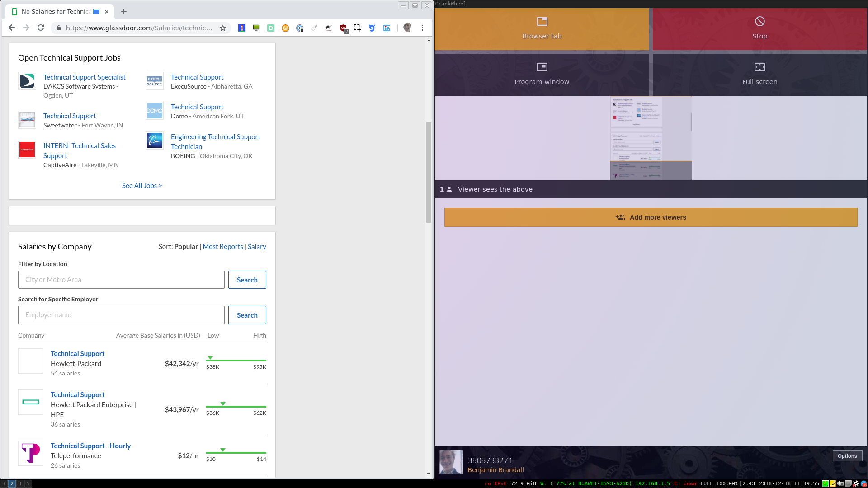
Task: Click the orange CrankWheel extension icon
Action: point(285,28)
